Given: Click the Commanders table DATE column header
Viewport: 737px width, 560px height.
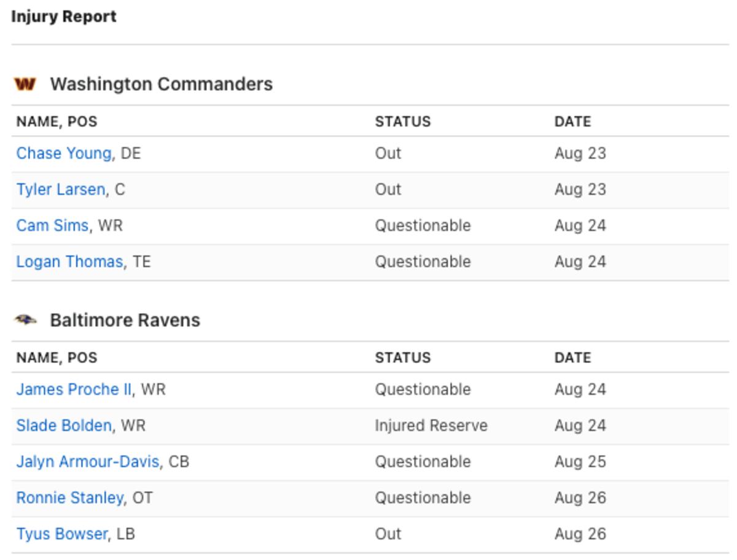Looking at the screenshot, I should pyautogui.click(x=572, y=122).
